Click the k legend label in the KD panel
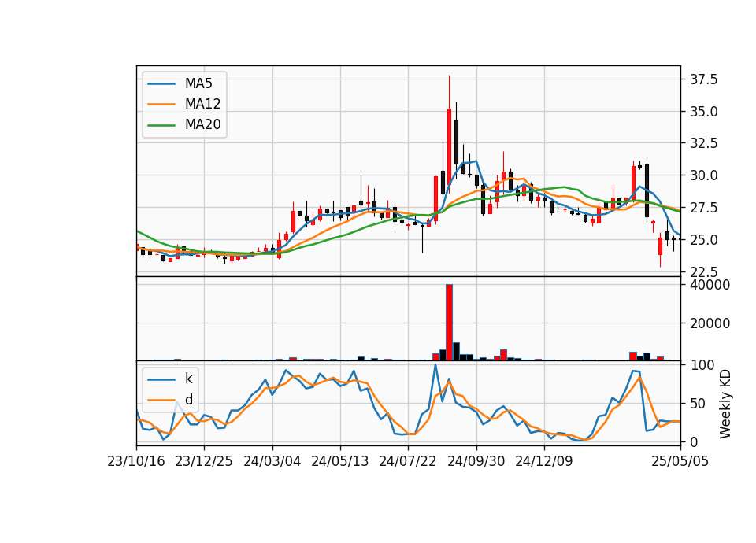This screenshot has width=756, height=543. [x=188, y=379]
